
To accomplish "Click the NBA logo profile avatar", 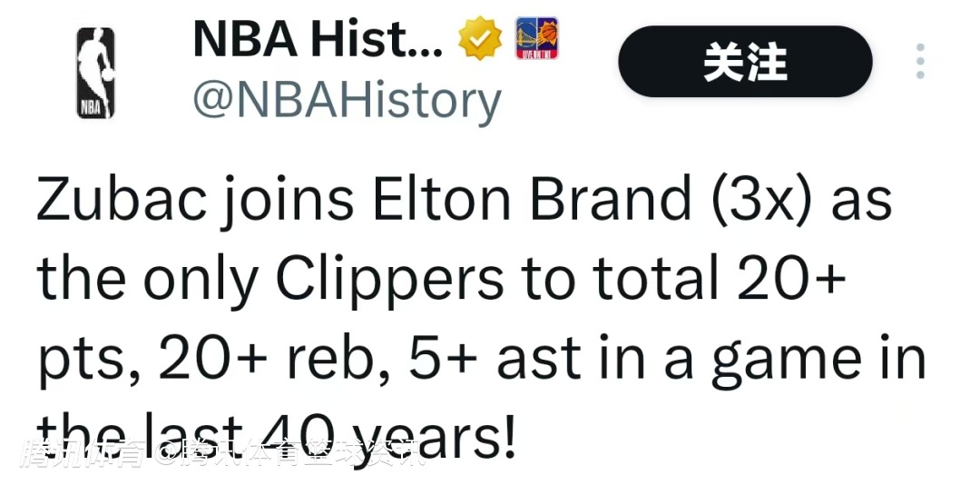I will (96, 73).
